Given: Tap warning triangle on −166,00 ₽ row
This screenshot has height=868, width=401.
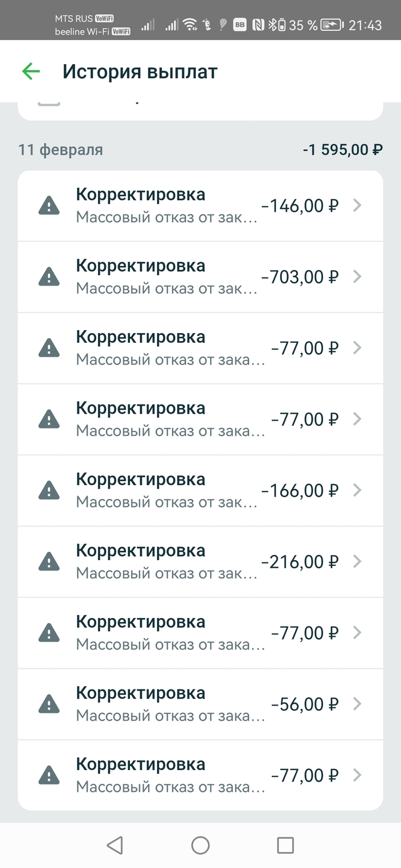Looking at the screenshot, I should pyautogui.click(x=49, y=490).
